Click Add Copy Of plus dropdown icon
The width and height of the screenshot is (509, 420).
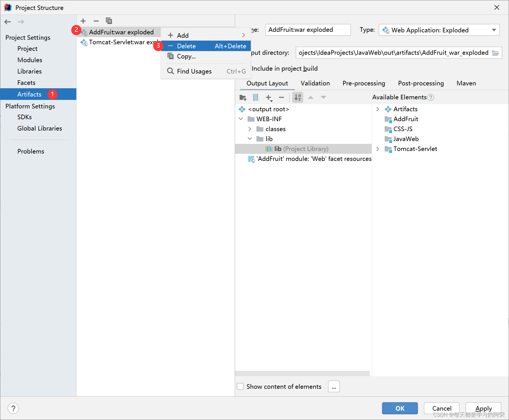(269, 98)
